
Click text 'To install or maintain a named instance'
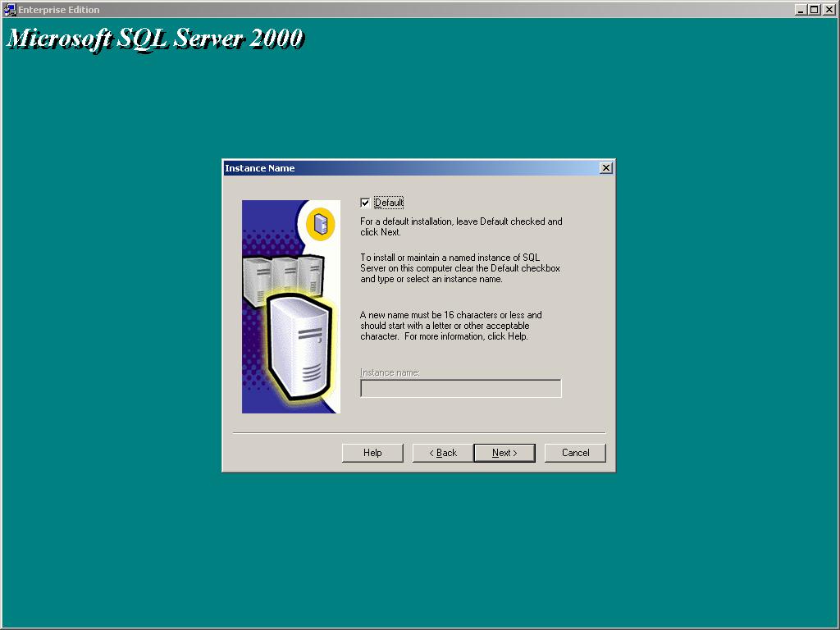436,258
